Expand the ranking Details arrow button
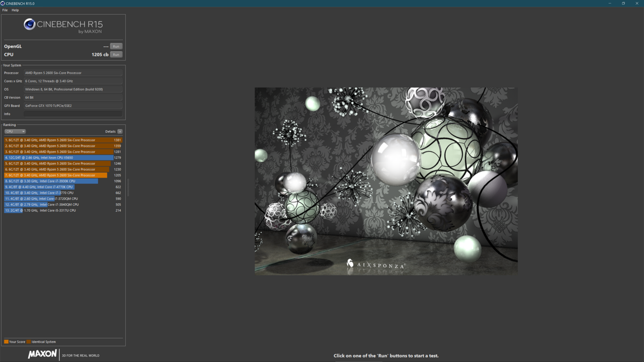Viewport: 644px width, 362px height. [x=120, y=132]
